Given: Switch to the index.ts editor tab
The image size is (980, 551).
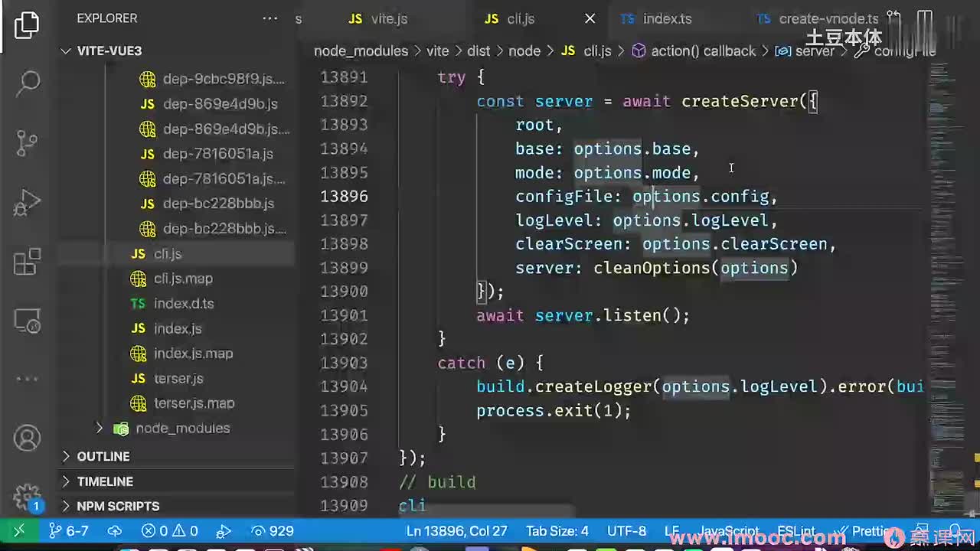Looking at the screenshot, I should [655, 19].
